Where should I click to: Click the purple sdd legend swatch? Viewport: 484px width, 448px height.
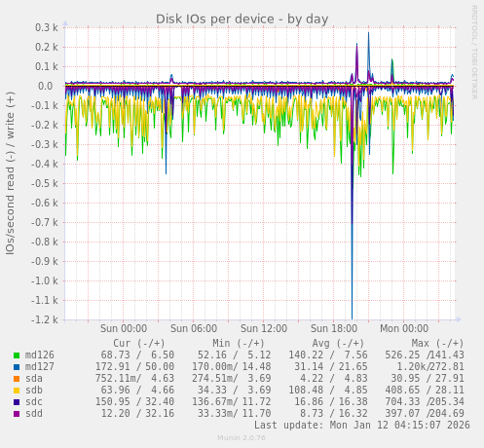coord(17,414)
